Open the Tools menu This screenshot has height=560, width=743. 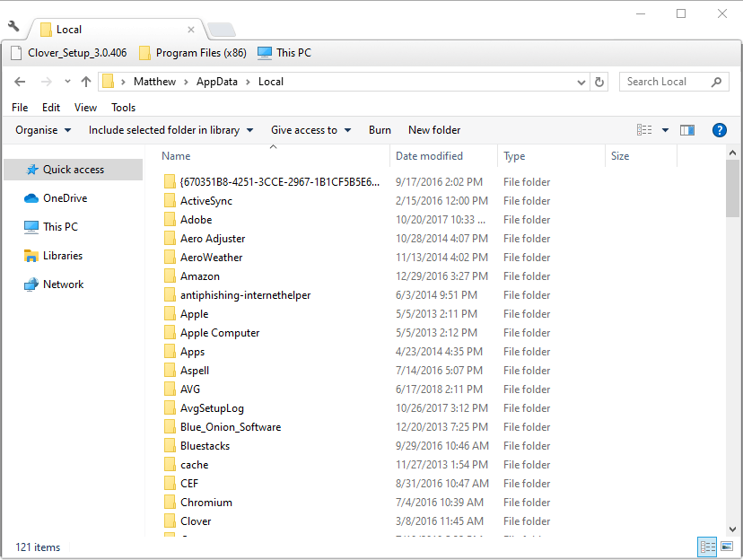(123, 108)
